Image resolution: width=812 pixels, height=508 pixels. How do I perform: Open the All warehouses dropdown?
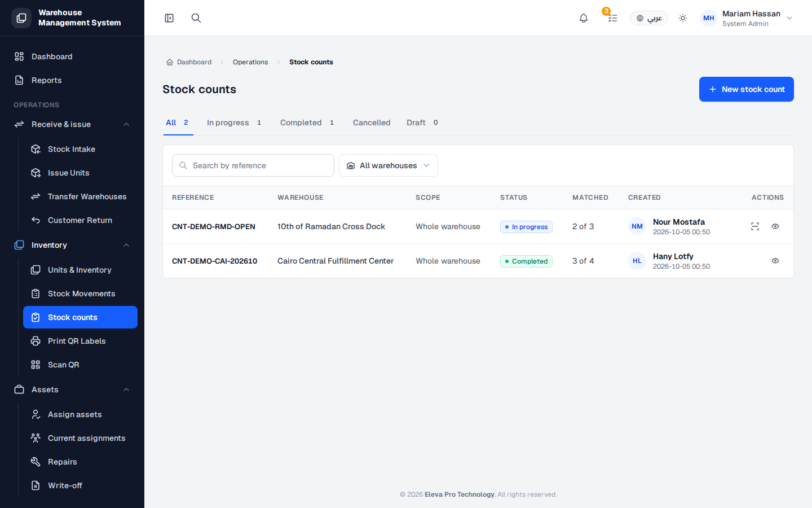(x=389, y=165)
